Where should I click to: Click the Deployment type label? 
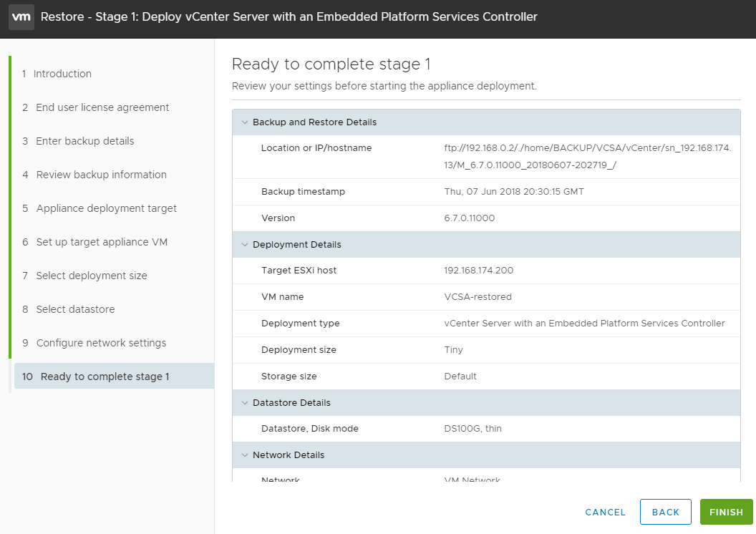301,324
